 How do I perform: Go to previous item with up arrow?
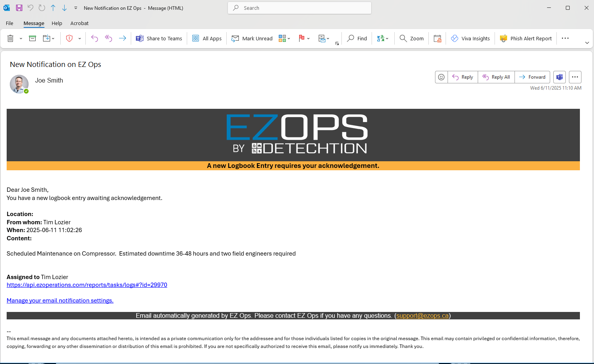53,8
